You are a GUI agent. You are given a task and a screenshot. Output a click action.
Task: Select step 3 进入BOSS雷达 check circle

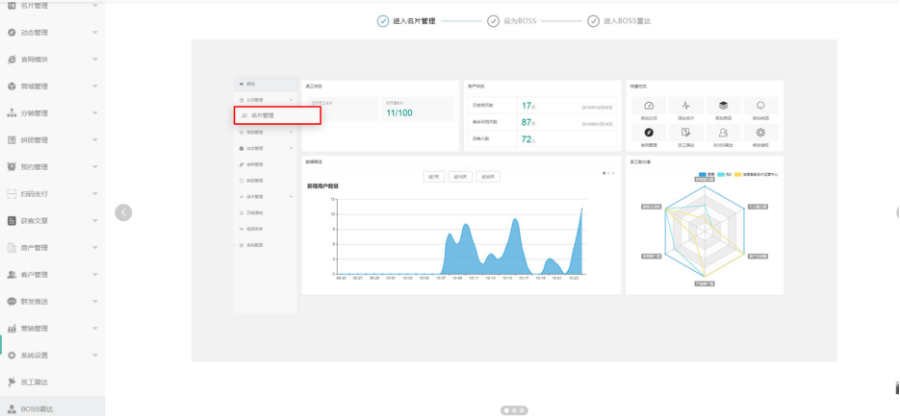(x=594, y=21)
